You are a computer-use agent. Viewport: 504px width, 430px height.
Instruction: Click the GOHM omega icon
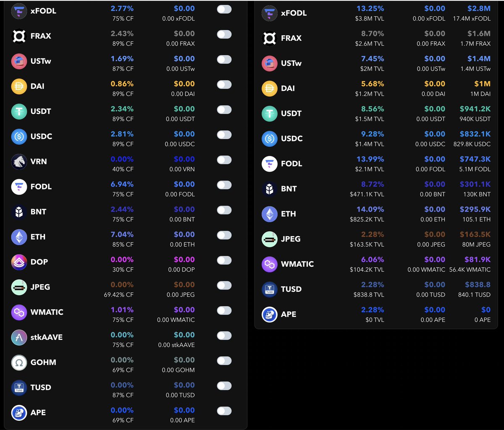pos(19,362)
